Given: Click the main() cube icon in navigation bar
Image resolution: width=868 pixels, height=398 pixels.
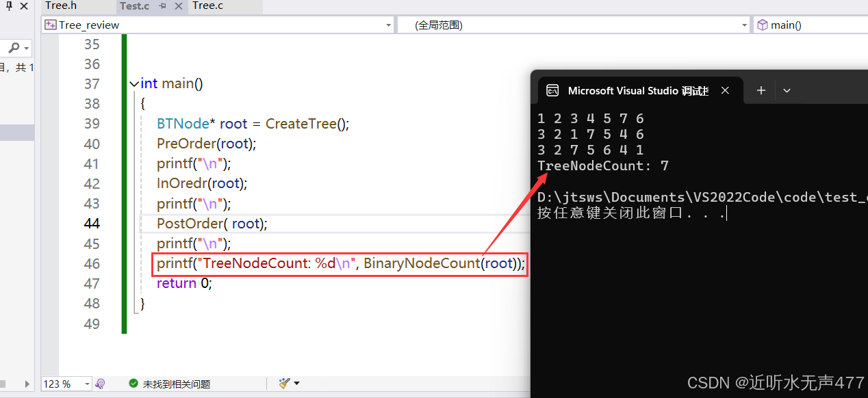Looking at the screenshot, I should click(762, 25).
